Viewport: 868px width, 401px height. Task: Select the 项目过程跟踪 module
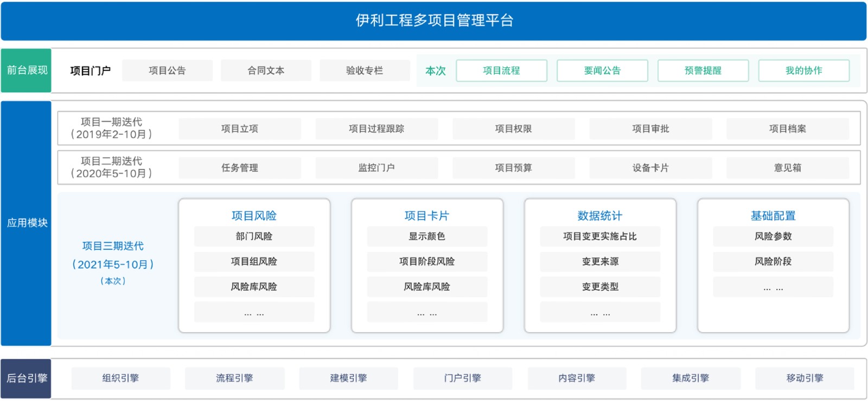pyautogui.click(x=376, y=129)
